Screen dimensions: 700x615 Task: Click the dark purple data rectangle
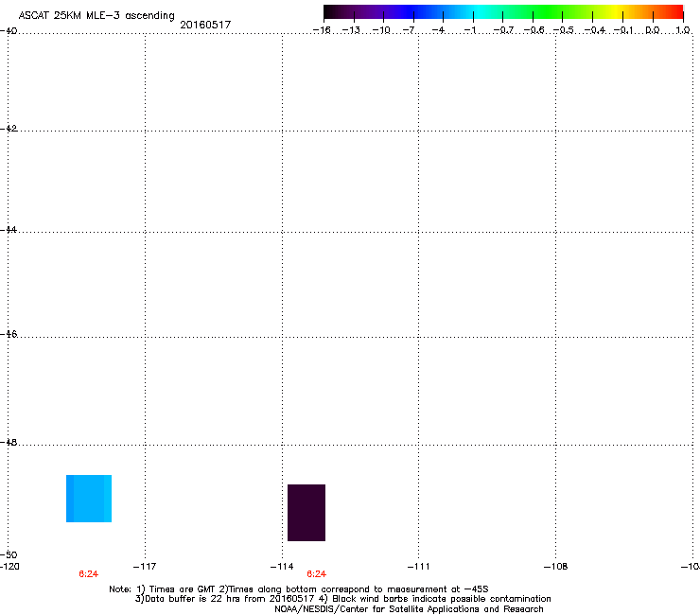click(306, 512)
